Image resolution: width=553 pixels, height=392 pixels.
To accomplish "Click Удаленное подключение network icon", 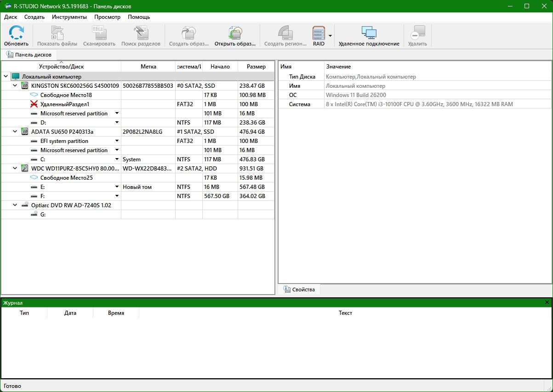I will point(369,33).
